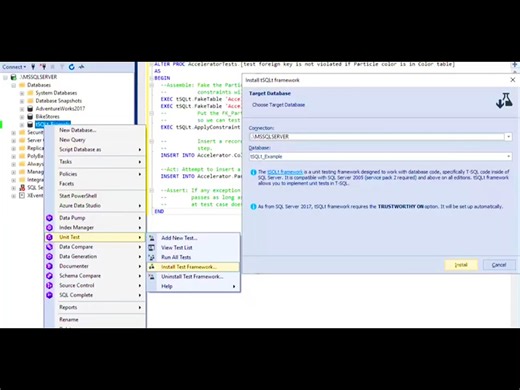
Task: Click the EXEC tSQLt.ApplyConstraint code line
Action: pos(200,127)
